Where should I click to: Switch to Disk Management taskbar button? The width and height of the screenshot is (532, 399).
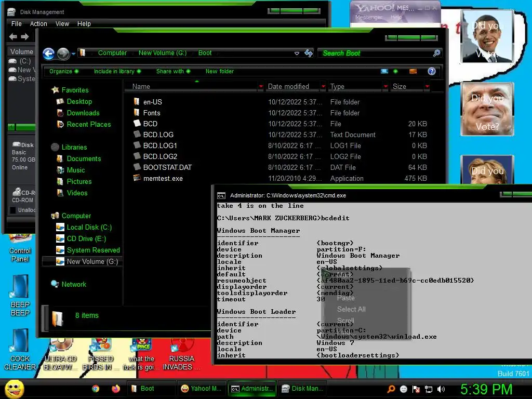302,389
